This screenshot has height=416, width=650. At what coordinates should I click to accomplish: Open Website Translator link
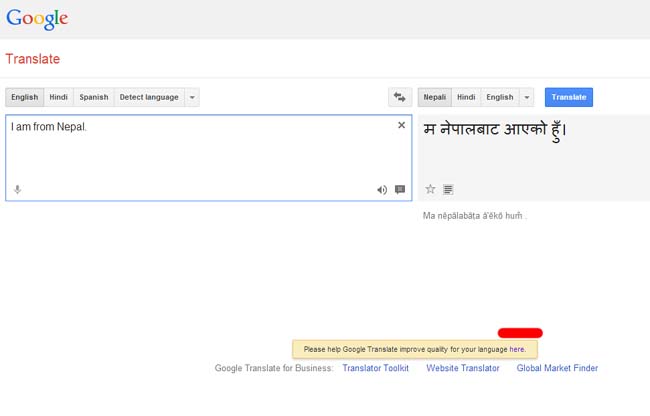click(x=463, y=368)
